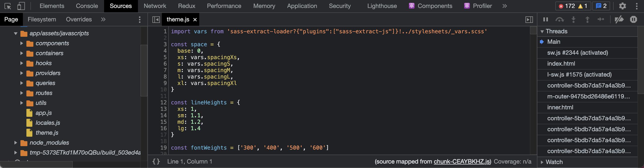644x168 pixels.
Task: Click the step icon
Action: click(601, 19)
